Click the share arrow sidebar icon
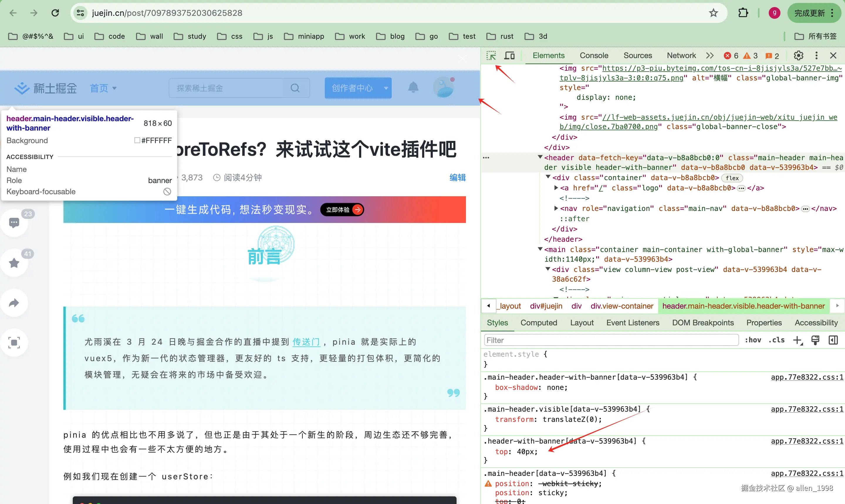845x504 pixels. pos(14,302)
